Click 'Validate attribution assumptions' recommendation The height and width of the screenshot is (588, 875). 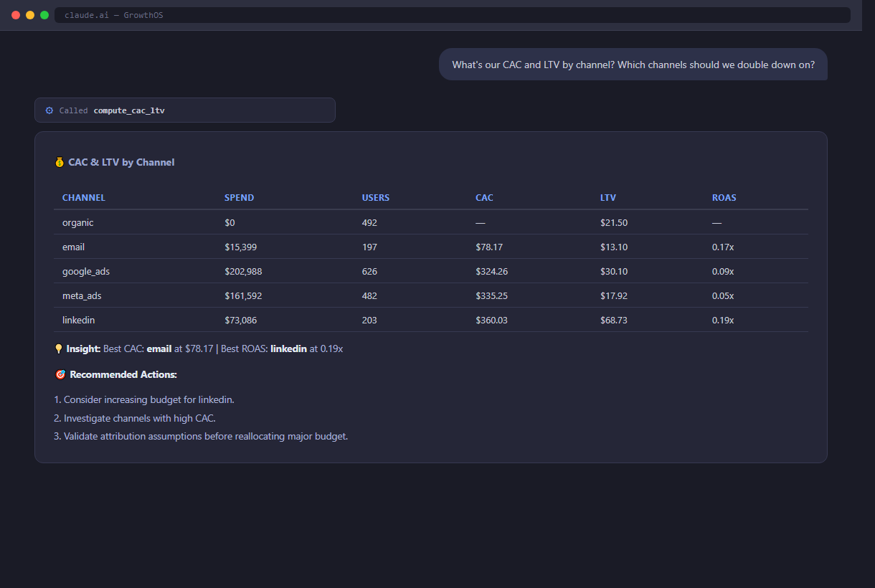pyautogui.click(x=201, y=436)
